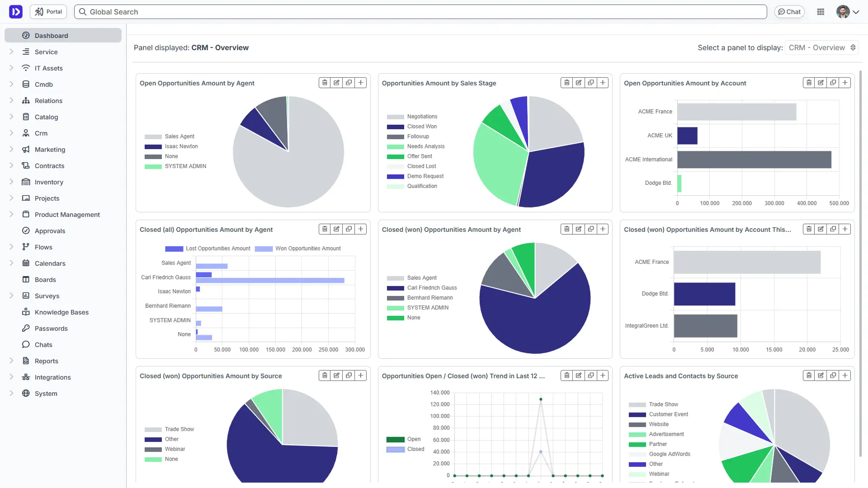Edit the Opportunities Amount by Sales Stage chart

(579, 83)
